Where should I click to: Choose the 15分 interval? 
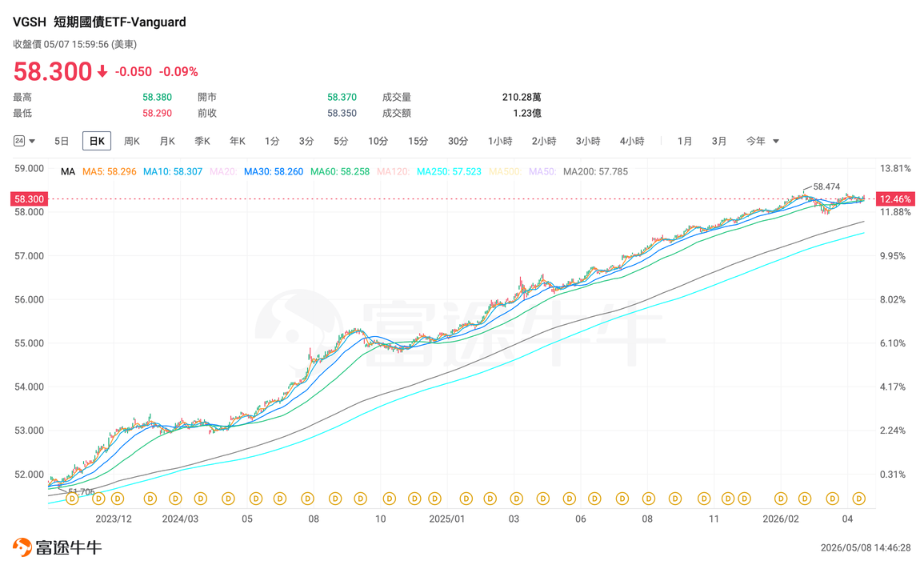coord(418,141)
